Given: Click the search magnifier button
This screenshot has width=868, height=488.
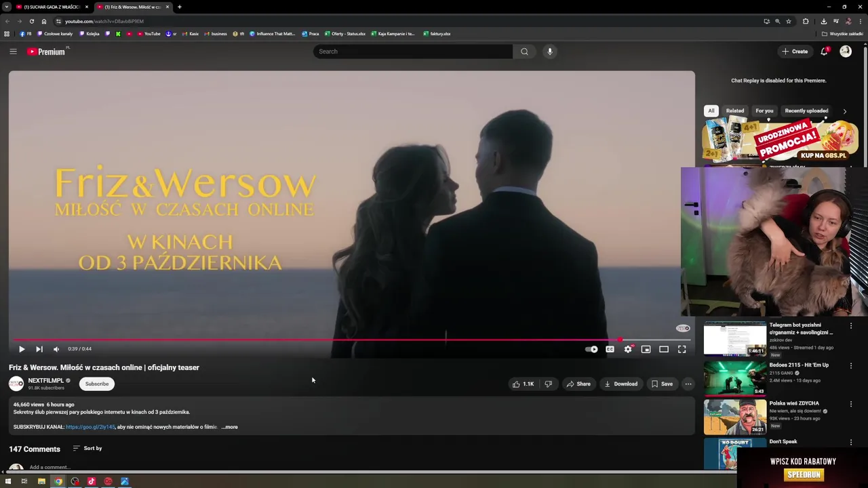Looking at the screenshot, I should pos(524,52).
